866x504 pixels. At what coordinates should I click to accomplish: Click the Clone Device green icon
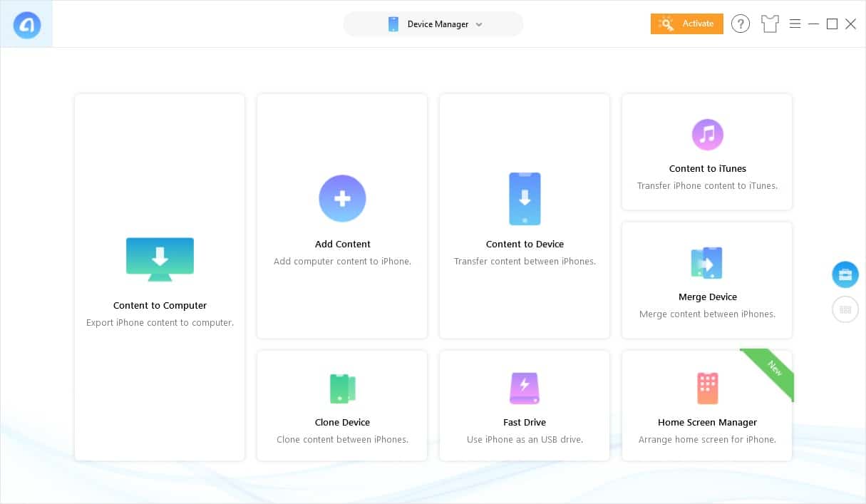click(342, 389)
